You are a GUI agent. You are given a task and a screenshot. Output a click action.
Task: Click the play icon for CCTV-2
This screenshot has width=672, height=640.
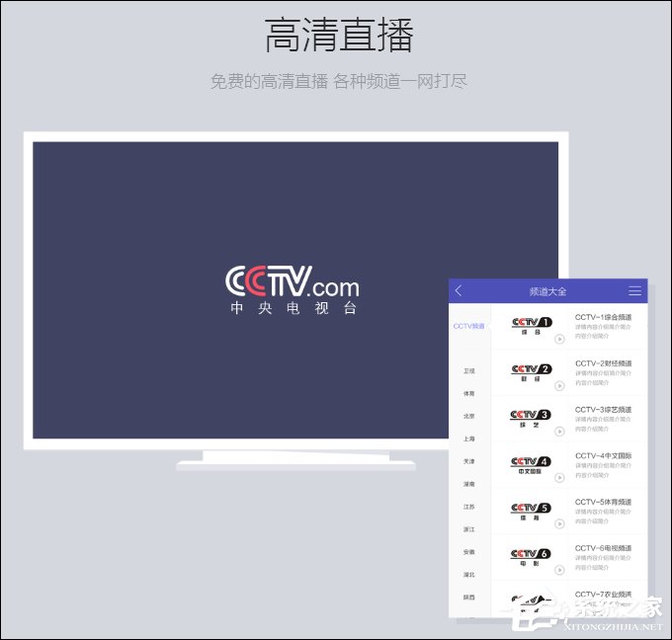point(559,386)
